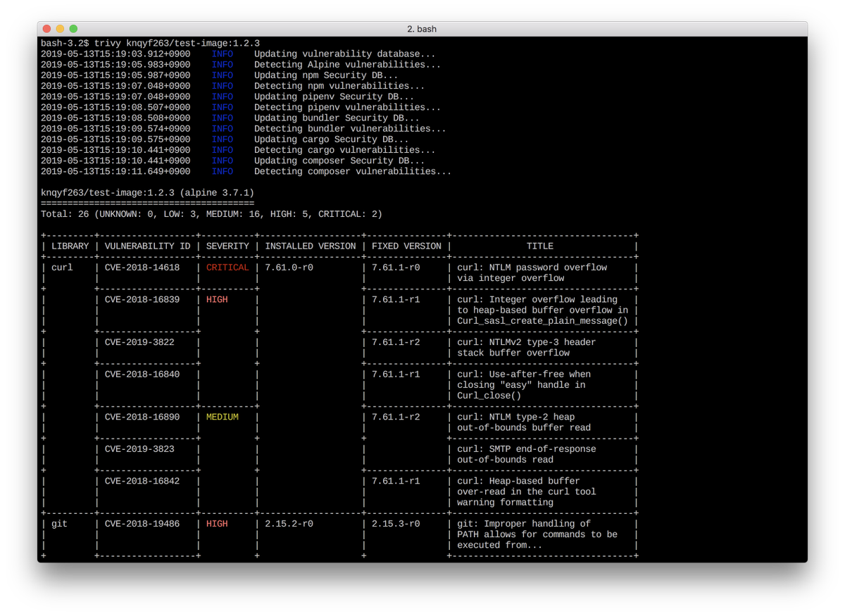Select "Updating vulnerability database..." log message
The image size is (845, 616).
click(345, 54)
